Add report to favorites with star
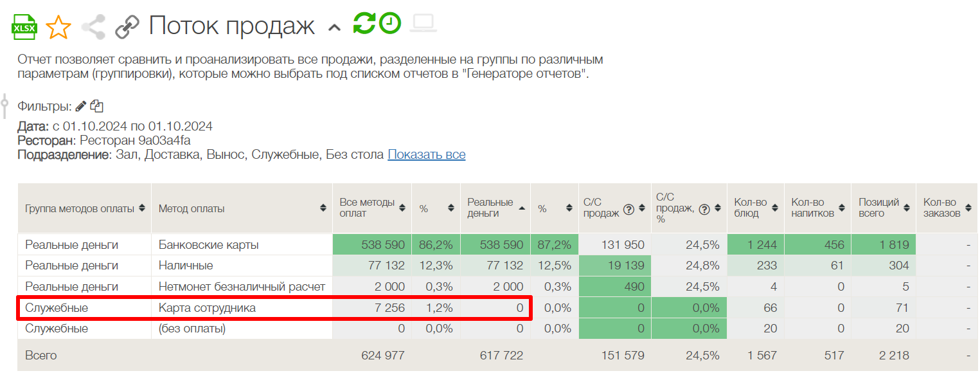This screenshot has height=380, width=980. 58,27
